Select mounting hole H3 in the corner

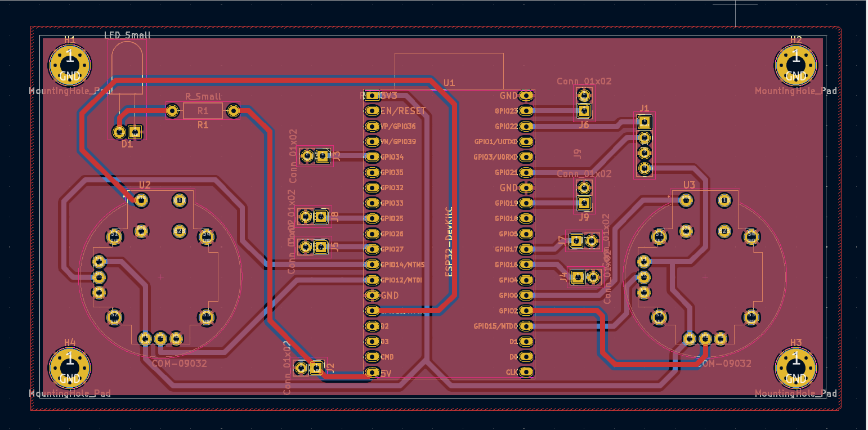click(795, 367)
